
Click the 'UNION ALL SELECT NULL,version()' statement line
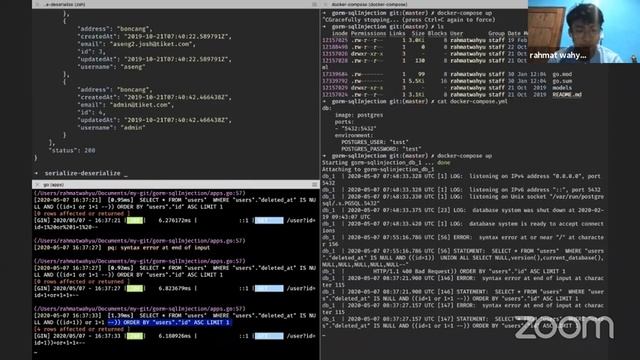point(463,258)
